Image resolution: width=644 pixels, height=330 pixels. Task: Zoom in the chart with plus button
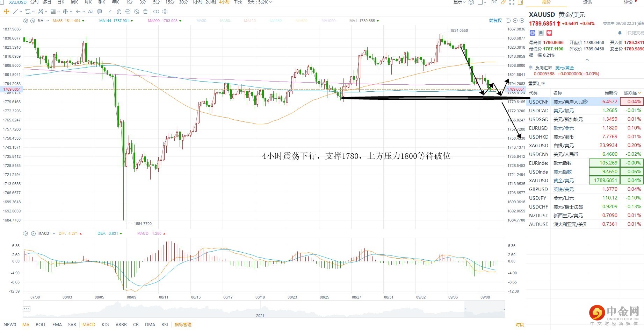click(x=522, y=21)
